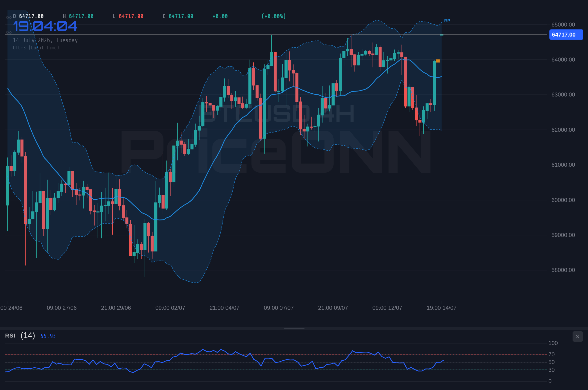Click the RSI scale 100 label
Viewport: 588px width, 390px height.
(553, 343)
